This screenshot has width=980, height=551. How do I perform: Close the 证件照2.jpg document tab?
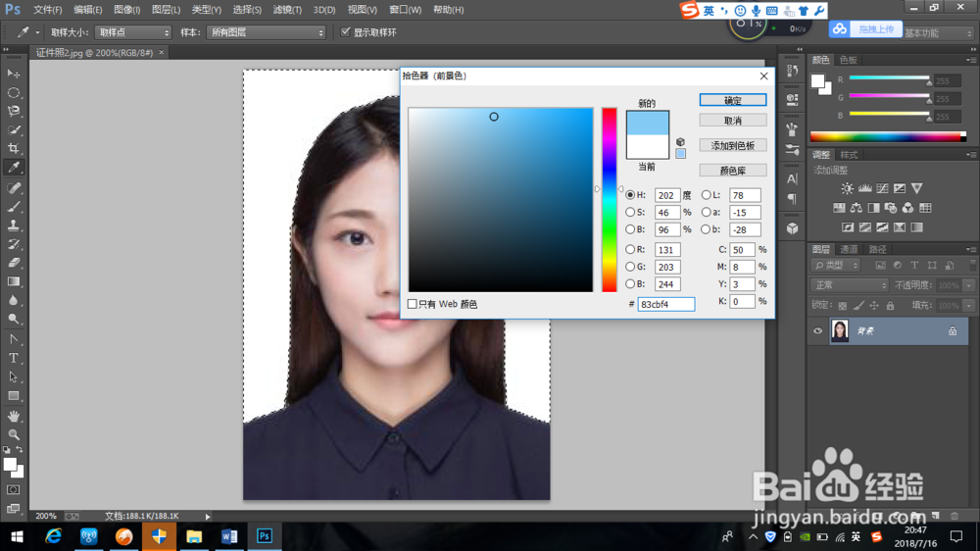pos(162,53)
